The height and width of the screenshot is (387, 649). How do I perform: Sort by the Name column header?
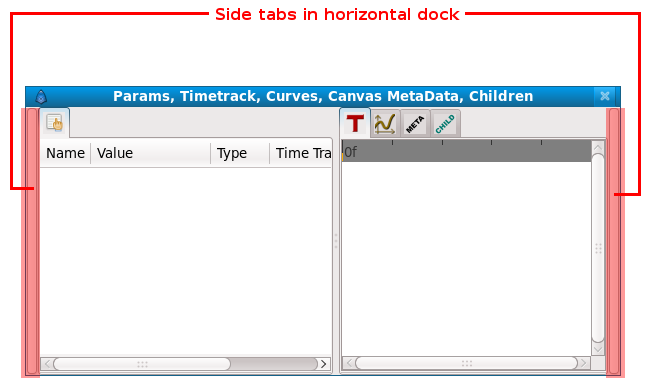pyautogui.click(x=65, y=153)
